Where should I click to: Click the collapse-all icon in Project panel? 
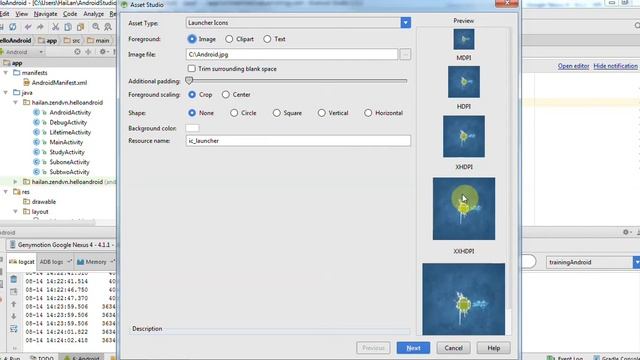(88, 52)
